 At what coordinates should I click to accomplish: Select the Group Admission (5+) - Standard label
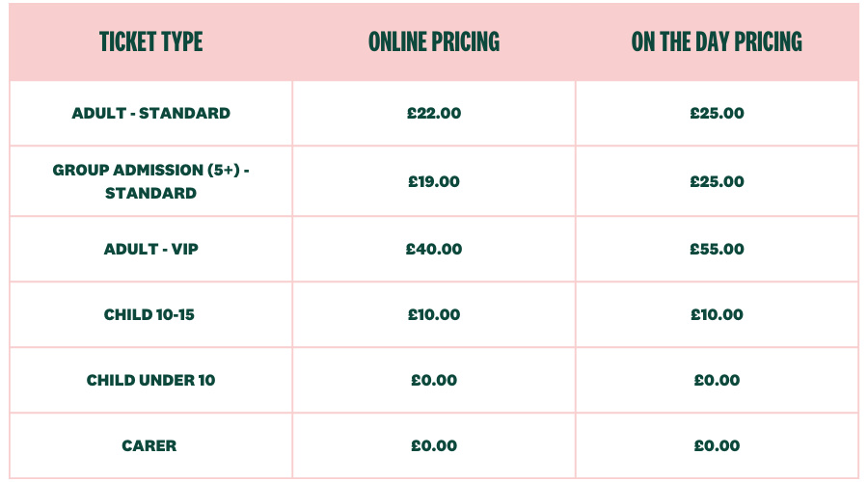[x=151, y=181]
